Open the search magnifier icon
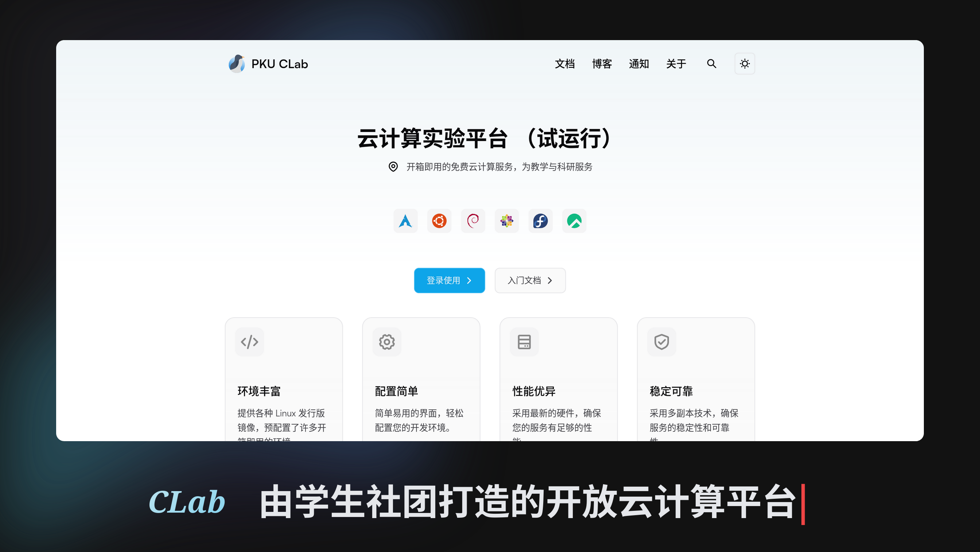Viewport: 980px width, 552px height. pyautogui.click(x=711, y=63)
